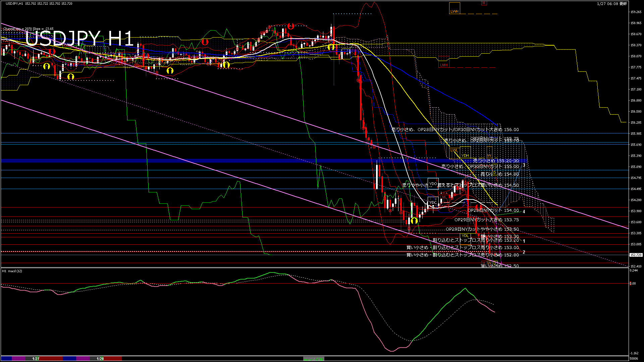This screenshot has width=644, height=362.
Task: Click the 更新 update text top right
Action: pyautogui.click(x=623, y=4)
